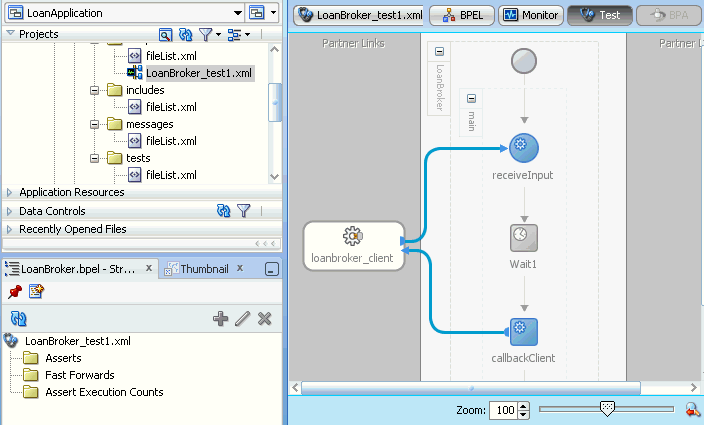Refresh the Data Controls panel
Image resolution: width=704 pixels, height=425 pixels.
point(223,210)
